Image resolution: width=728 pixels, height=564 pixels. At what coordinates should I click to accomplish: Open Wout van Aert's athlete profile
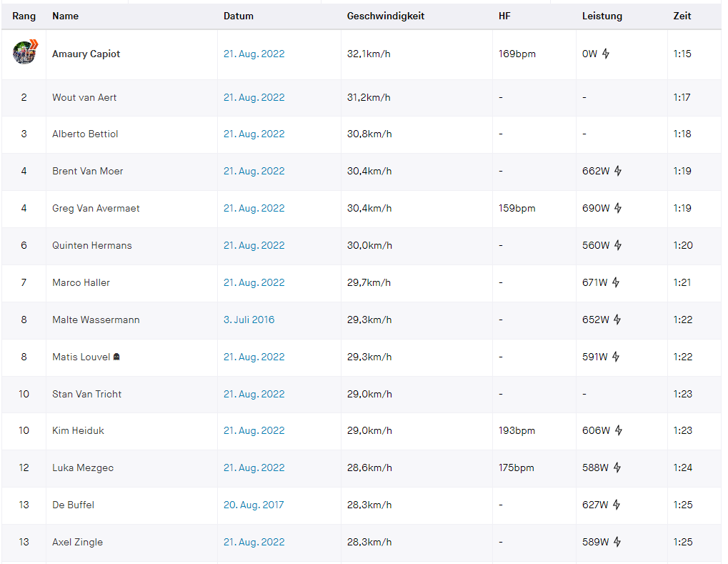pos(84,97)
